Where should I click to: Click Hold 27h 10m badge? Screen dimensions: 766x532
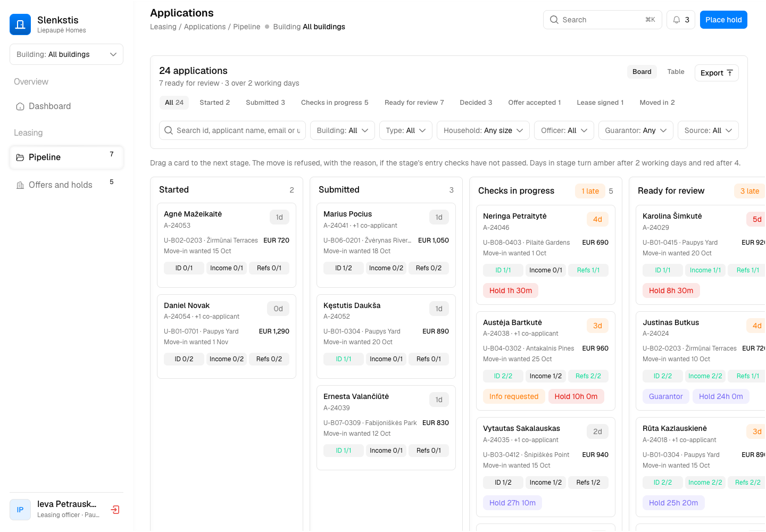(x=512, y=503)
